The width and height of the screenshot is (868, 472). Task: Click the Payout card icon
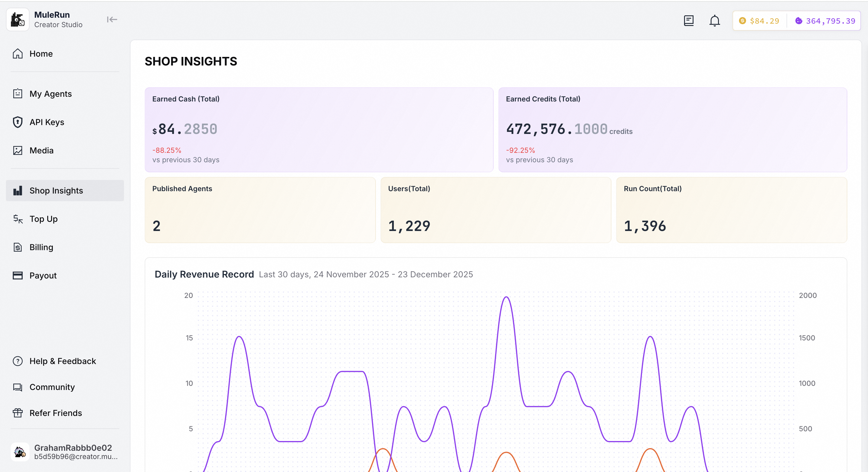(17, 276)
